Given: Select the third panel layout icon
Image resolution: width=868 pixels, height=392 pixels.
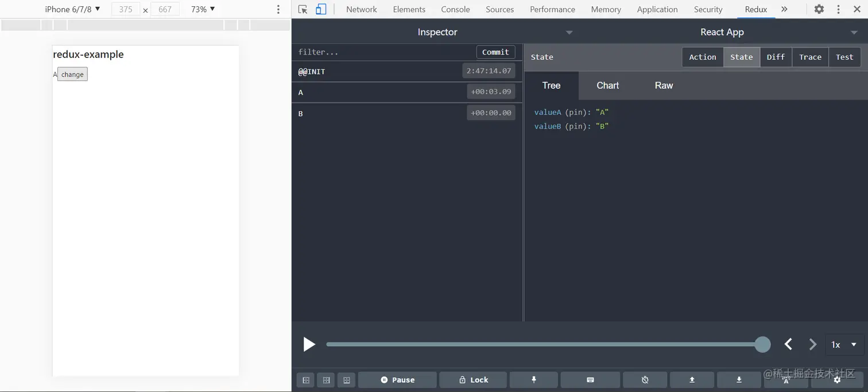Looking at the screenshot, I should pyautogui.click(x=347, y=380).
